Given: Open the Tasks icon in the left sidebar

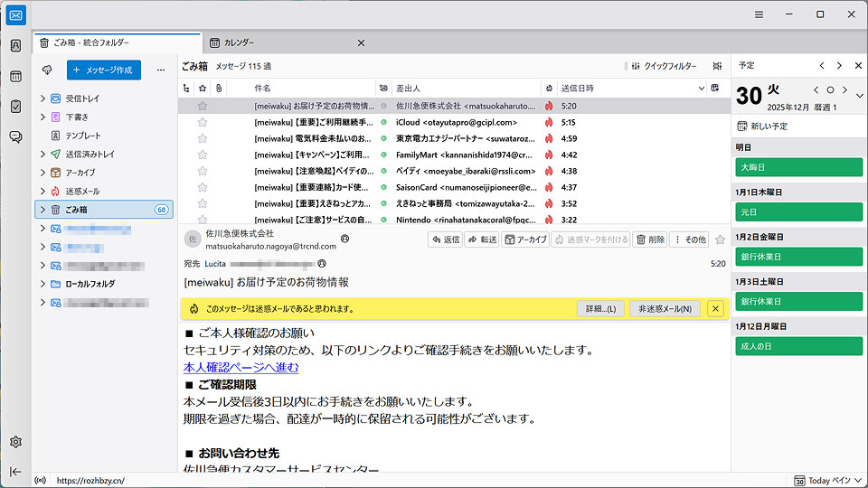Looking at the screenshot, I should [15, 107].
